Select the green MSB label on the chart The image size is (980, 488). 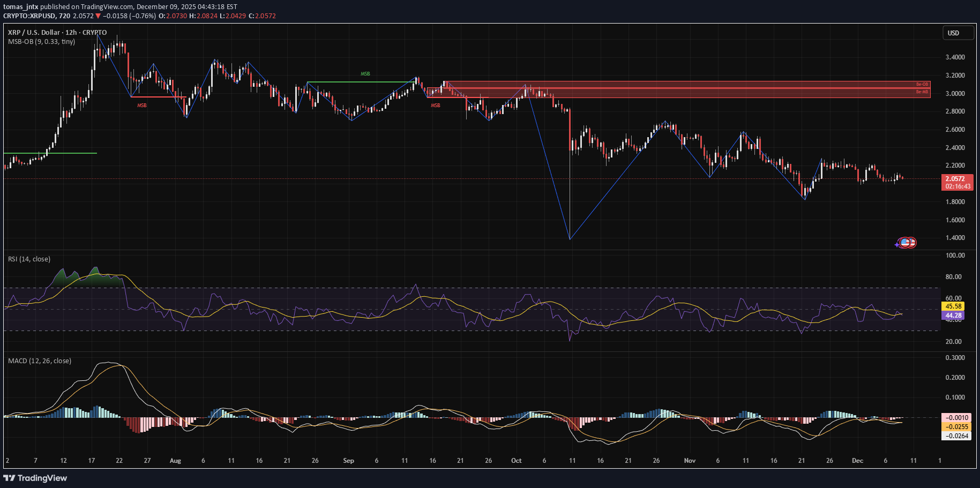pos(365,73)
